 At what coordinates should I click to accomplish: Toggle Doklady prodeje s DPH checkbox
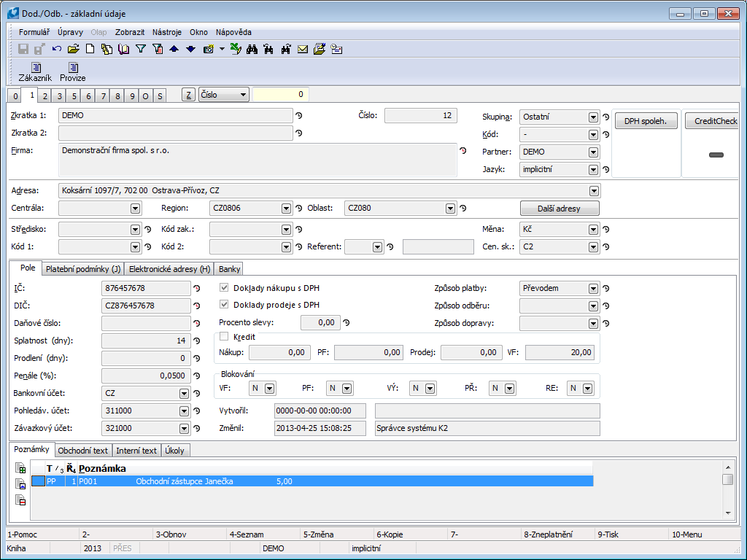224,305
